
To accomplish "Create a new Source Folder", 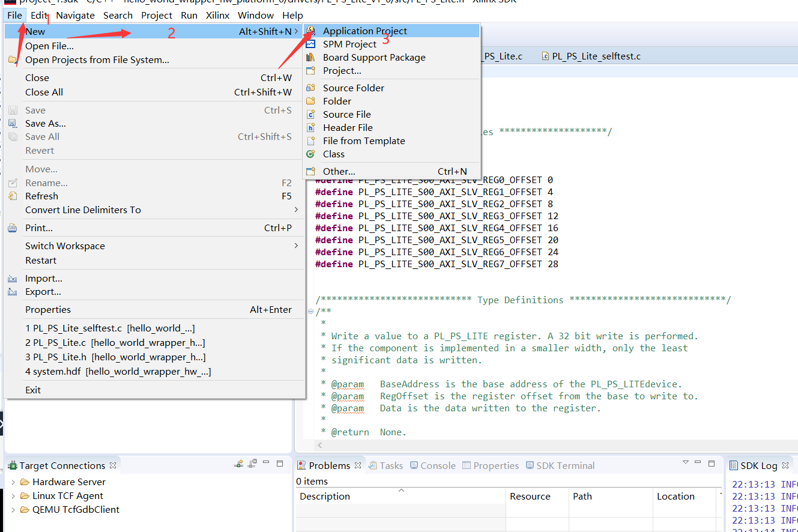I will [x=391, y=88].
